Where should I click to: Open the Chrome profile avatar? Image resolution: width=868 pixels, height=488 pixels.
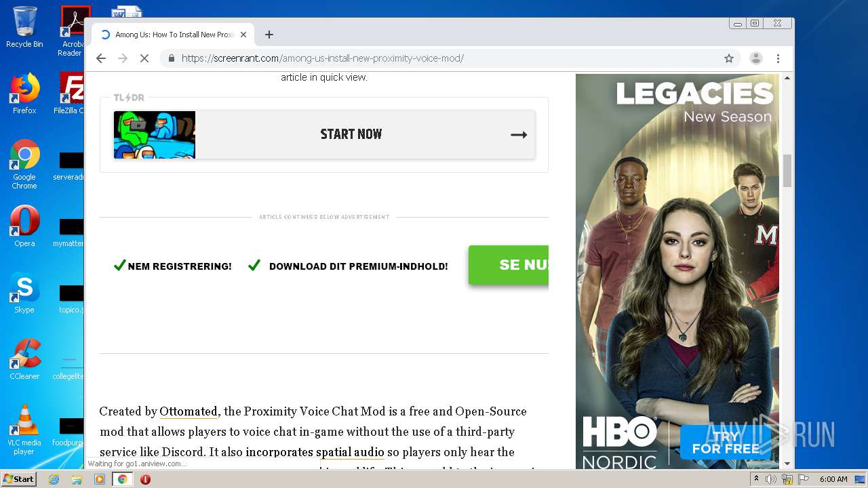pyautogui.click(x=755, y=58)
